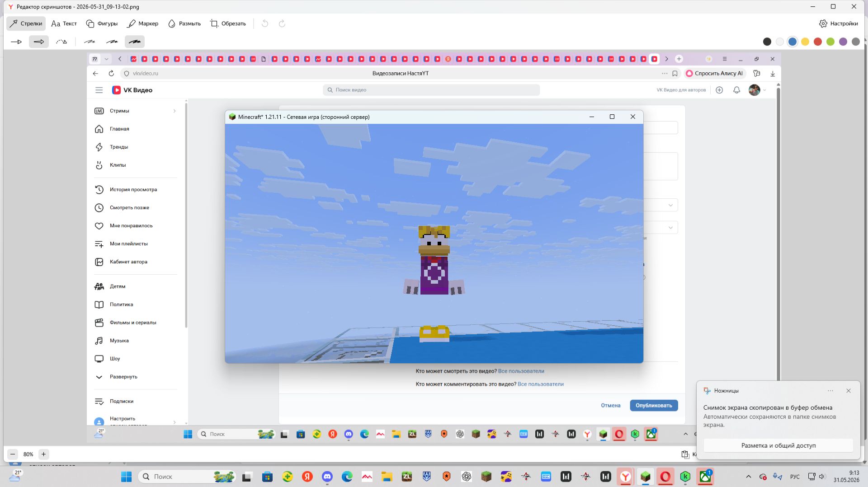
Task: Open Kaspersky from the main Windows taskbar
Action: pos(685,477)
